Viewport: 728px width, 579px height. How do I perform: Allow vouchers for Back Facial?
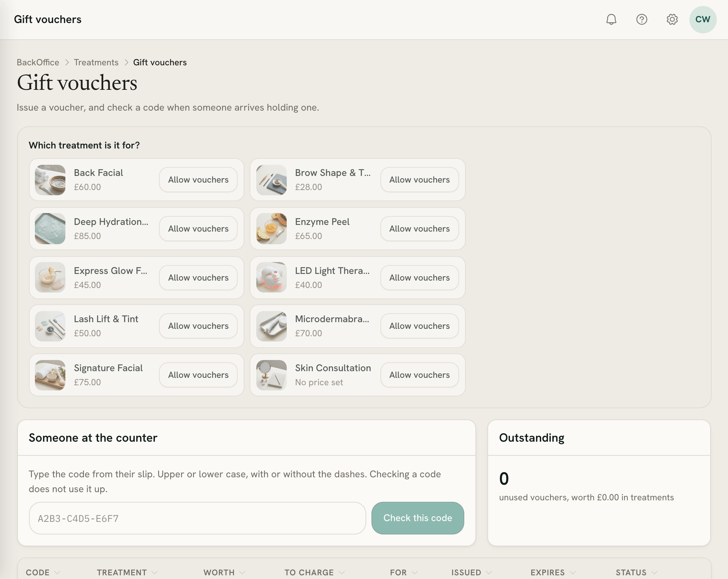tap(198, 180)
